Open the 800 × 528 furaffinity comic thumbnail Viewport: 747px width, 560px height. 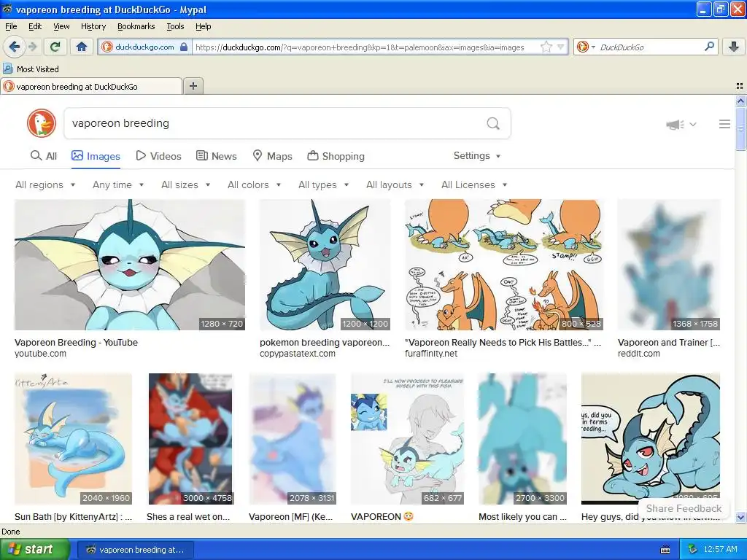coord(504,265)
